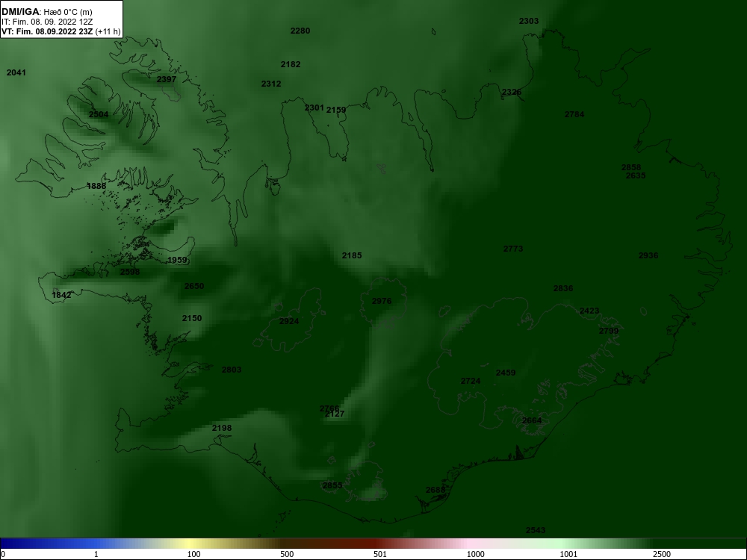Click the 2598 height value
This screenshot has width=747, height=560.
click(x=130, y=272)
